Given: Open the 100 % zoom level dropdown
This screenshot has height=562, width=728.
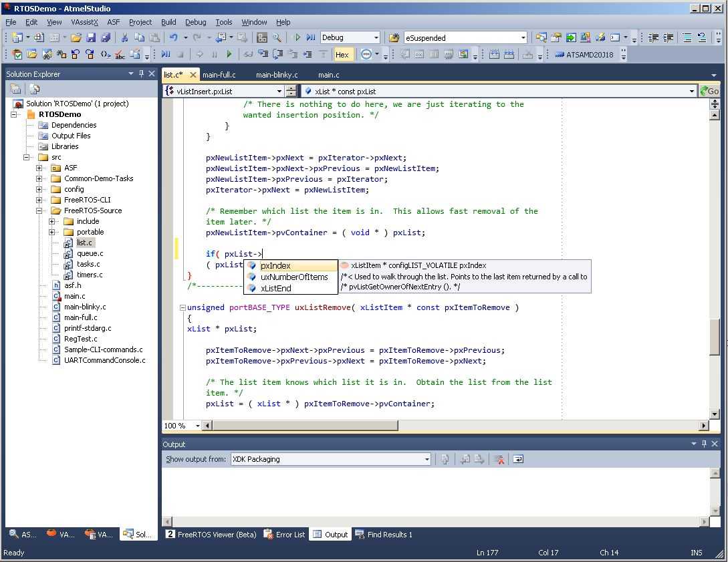Looking at the screenshot, I should pyautogui.click(x=198, y=426).
